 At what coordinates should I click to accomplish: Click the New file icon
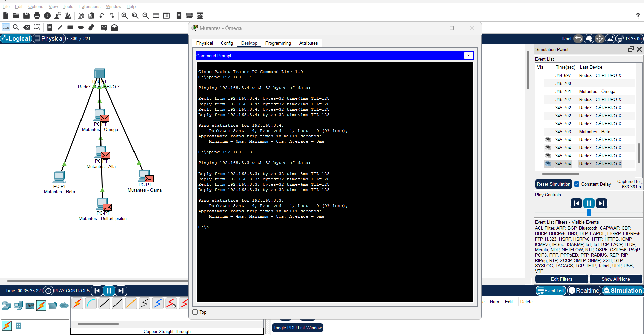coord(5,16)
